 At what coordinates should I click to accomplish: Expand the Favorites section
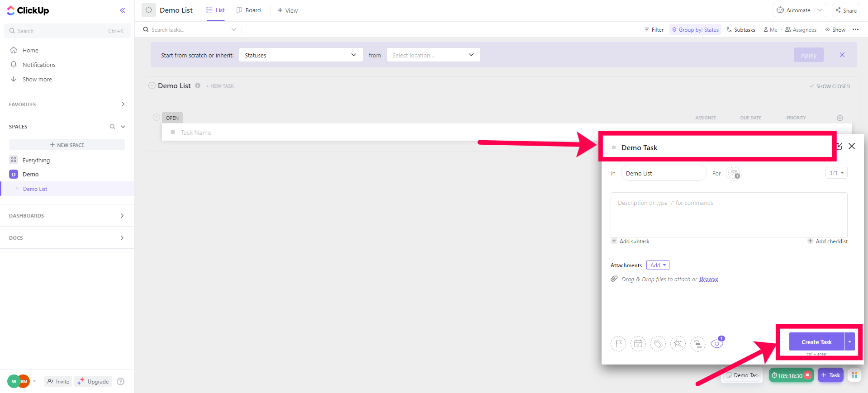pos(123,104)
